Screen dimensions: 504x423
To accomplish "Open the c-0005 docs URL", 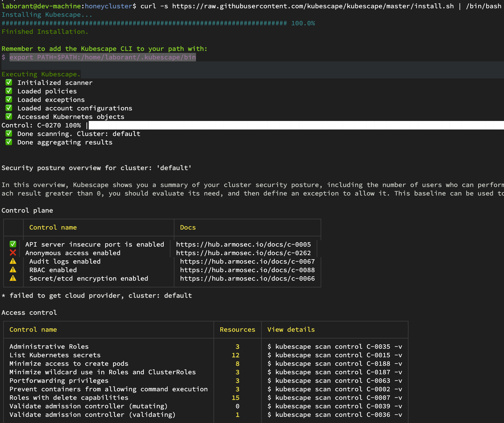I will coord(243,244).
